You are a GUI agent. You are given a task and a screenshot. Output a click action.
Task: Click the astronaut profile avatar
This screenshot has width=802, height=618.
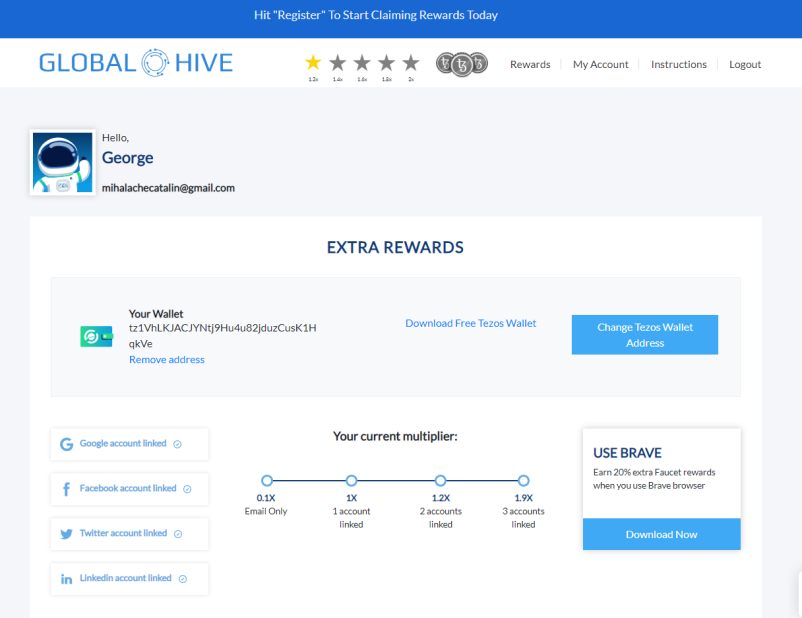(62, 162)
